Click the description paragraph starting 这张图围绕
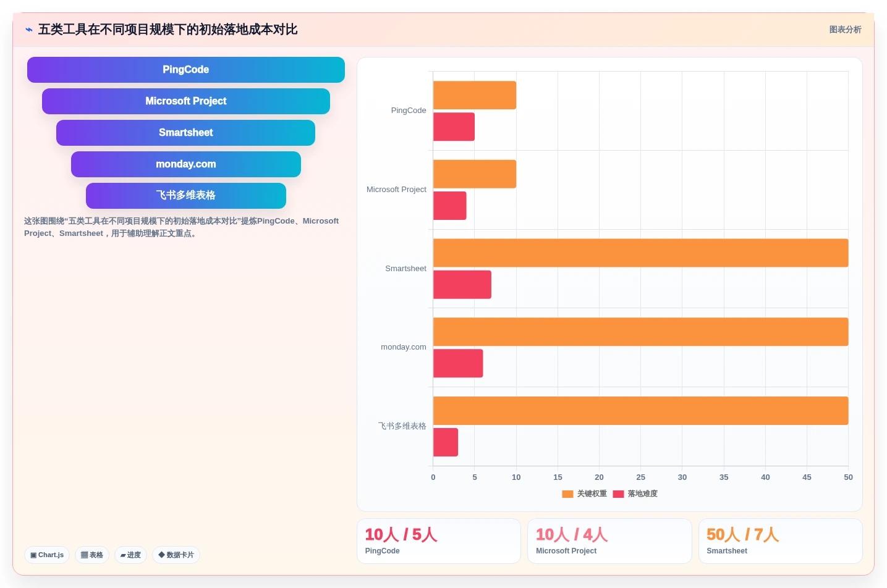 click(182, 227)
